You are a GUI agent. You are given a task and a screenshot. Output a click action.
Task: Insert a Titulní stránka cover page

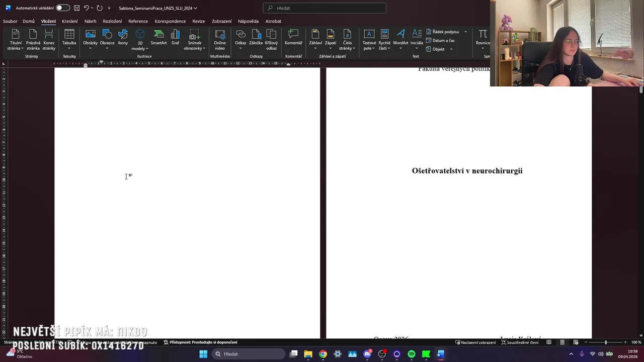[x=16, y=40]
